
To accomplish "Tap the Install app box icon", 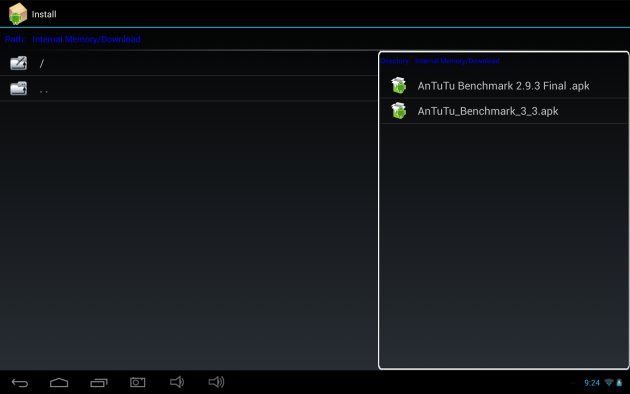I will [x=18, y=14].
